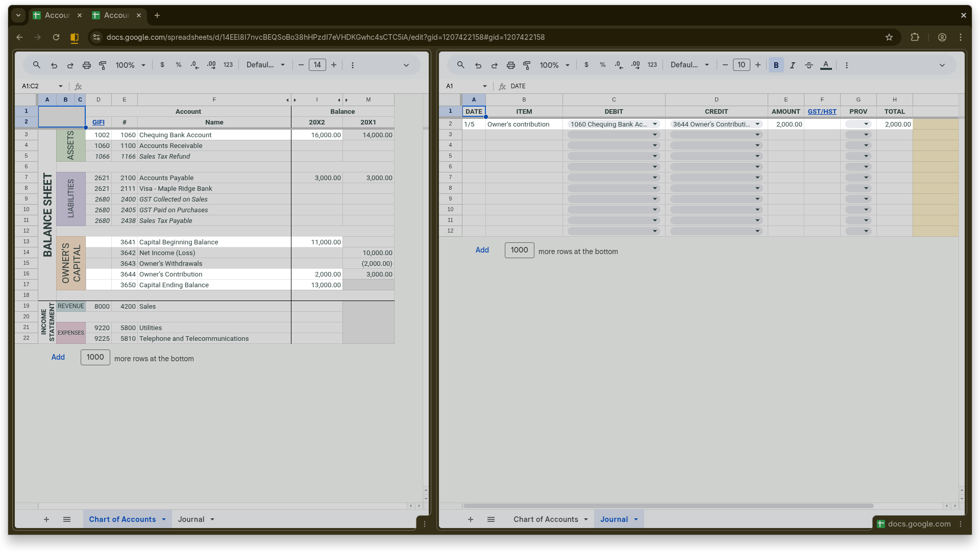Open browser extensions puzzle icon

915,37
